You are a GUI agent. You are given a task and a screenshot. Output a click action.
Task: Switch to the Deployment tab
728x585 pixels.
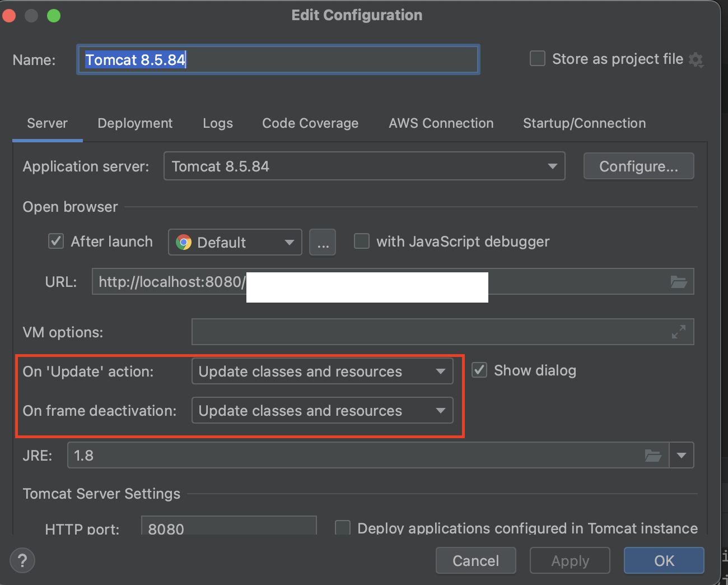pos(135,123)
